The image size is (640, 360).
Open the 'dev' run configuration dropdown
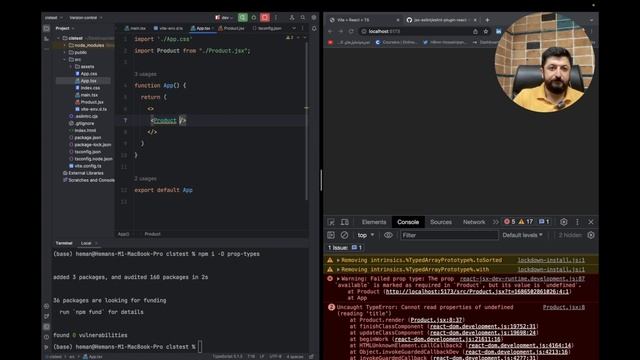tap(224, 18)
